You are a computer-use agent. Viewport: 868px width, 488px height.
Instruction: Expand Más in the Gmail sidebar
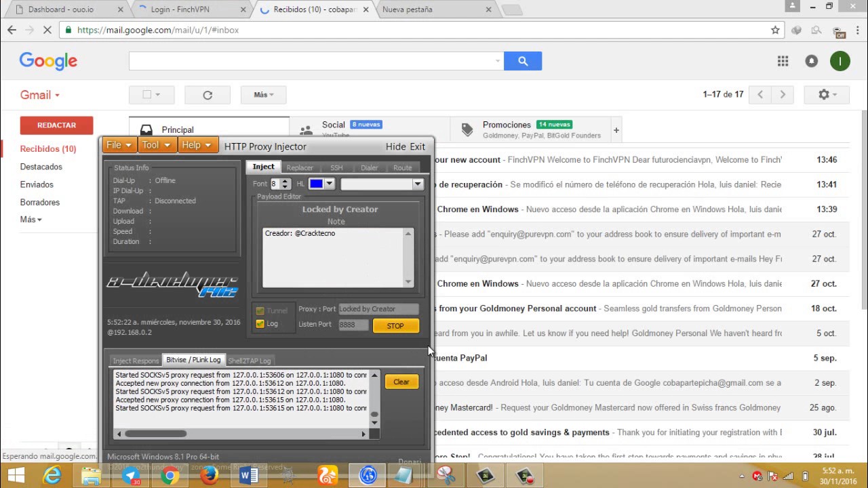31,220
